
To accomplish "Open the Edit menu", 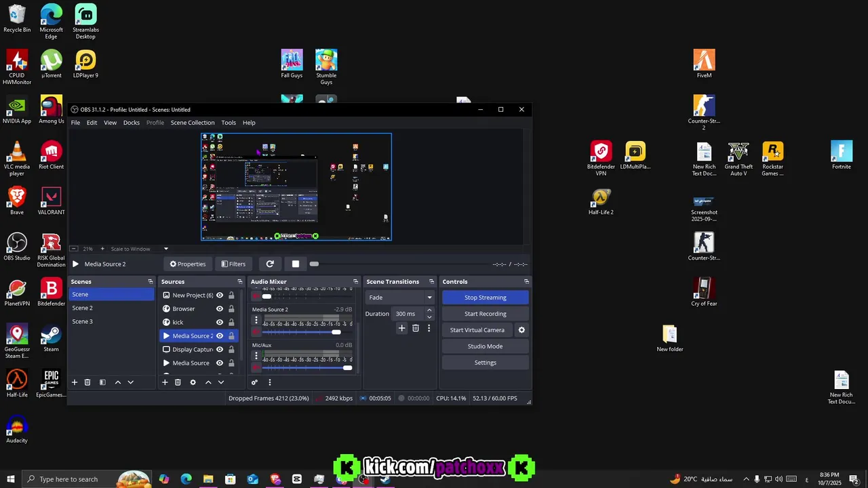I will (92, 123).
